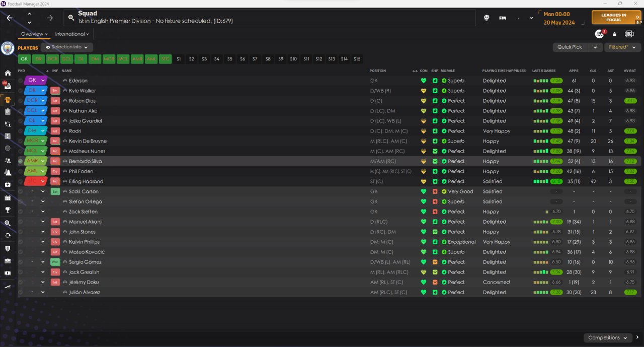Tick the pick checkbox for Rodri
This screenshot has height=347, width=644.
(x=21, y=131)
